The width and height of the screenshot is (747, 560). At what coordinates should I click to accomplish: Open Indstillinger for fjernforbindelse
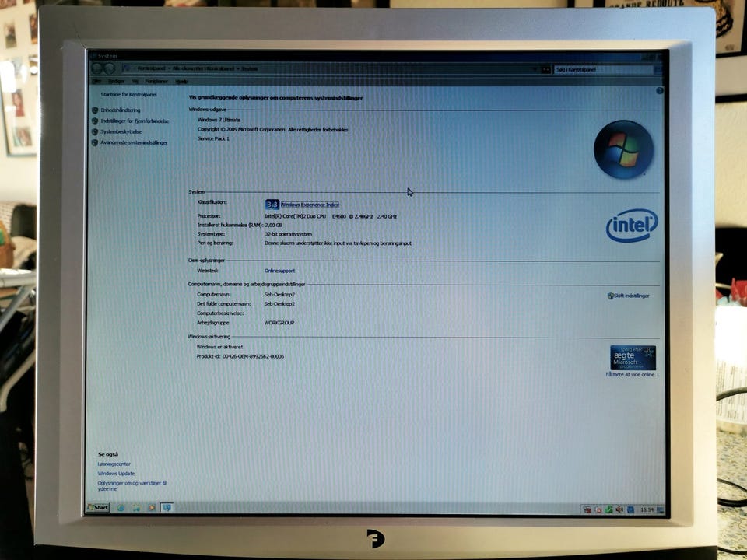[x=135, y=121]
